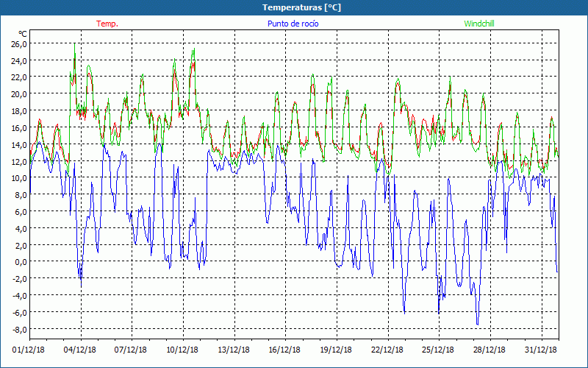Viewport: 588px width, 368px height.
Task: Click the 6,0 y-axis value
Action: point(21,212)
